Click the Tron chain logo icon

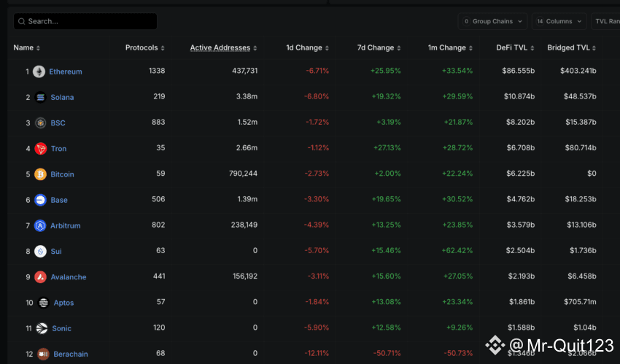[40, 149]
